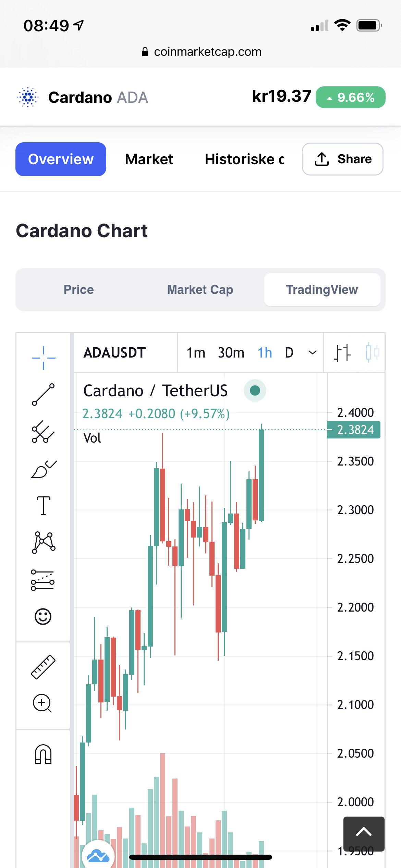Open the bar chart style selector
The height and width of the screenshot is (868, 401).
pos(342,352)
